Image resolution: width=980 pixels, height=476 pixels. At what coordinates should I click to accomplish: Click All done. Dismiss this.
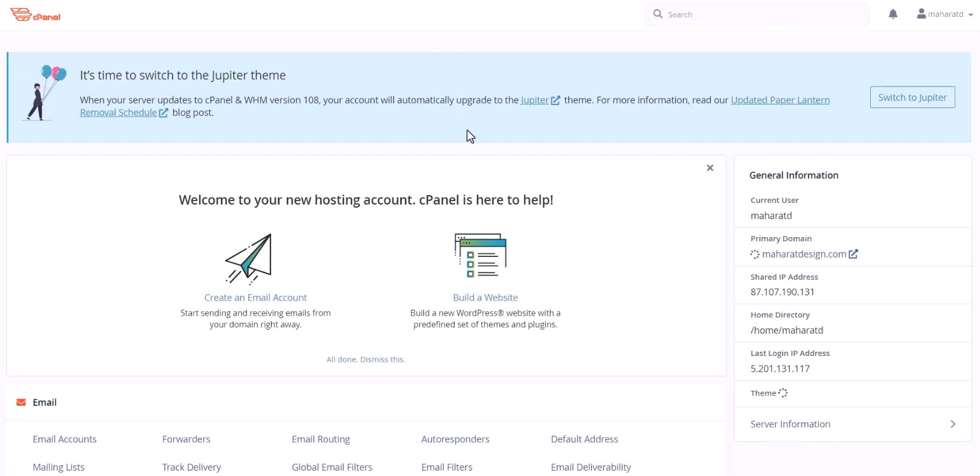tap(366, 360)
